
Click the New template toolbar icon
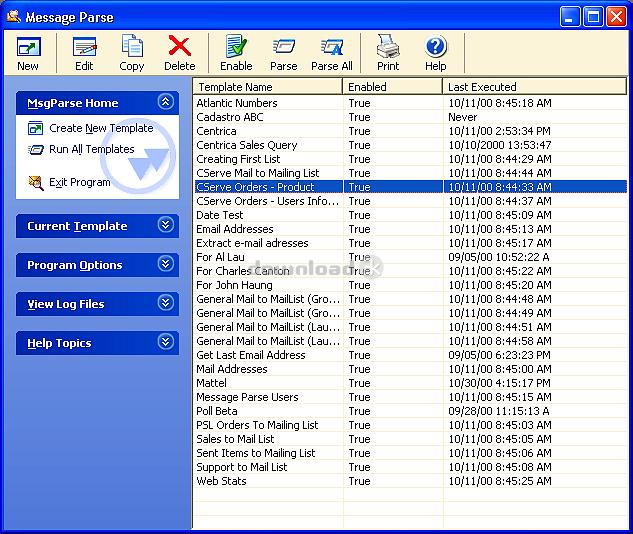28,48
